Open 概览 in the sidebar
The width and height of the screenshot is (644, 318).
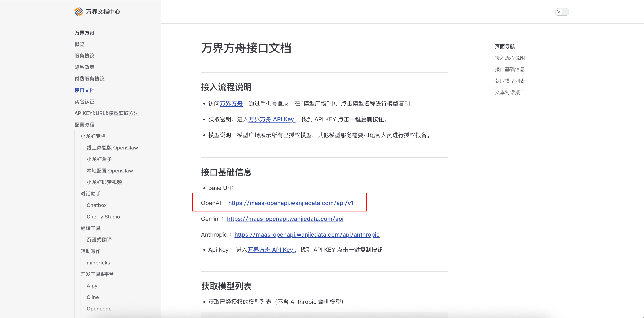tap(79, 44)
